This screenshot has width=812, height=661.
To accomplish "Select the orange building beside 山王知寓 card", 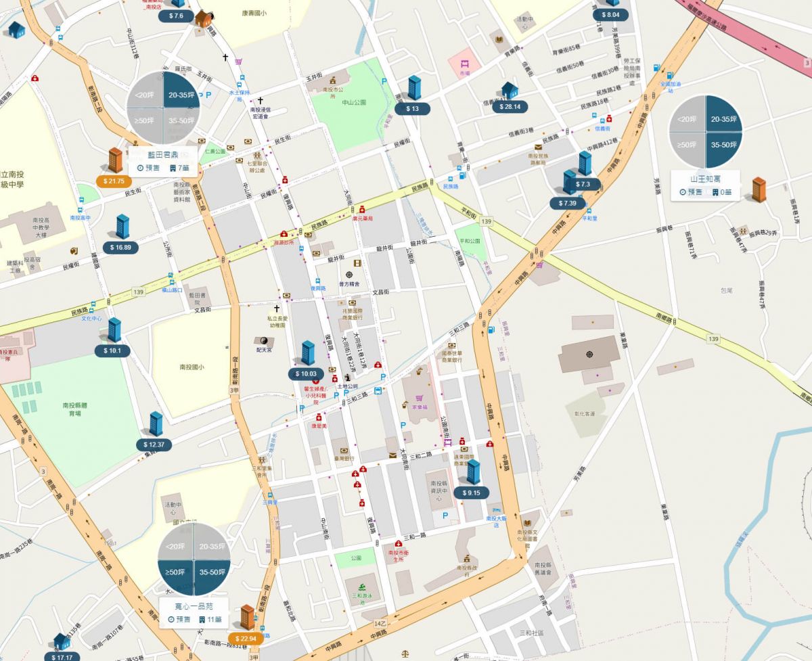I will click(x=759, y=189).
